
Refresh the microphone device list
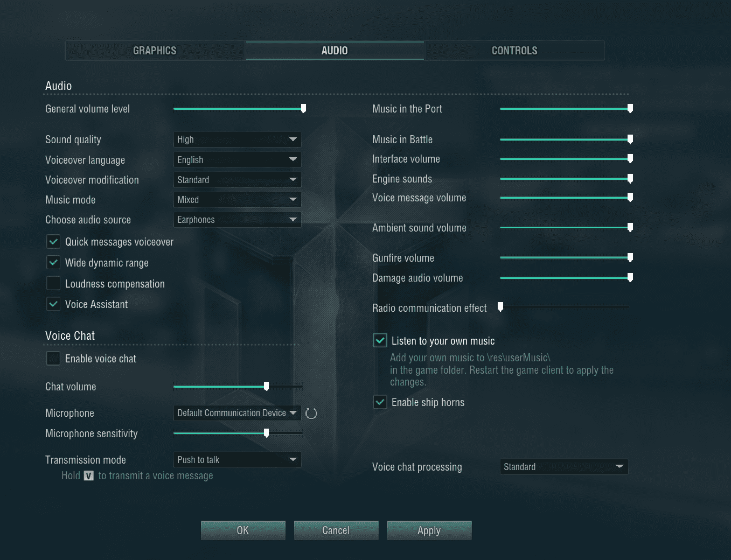pyautogui.click(x=311, y=414)
